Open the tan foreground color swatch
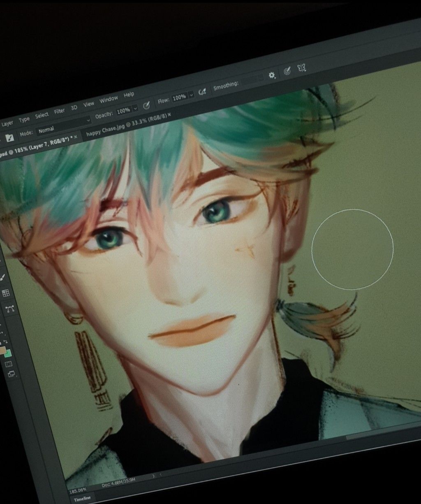Viewport: 421px width, 504px height. click(x=2, y=351)
